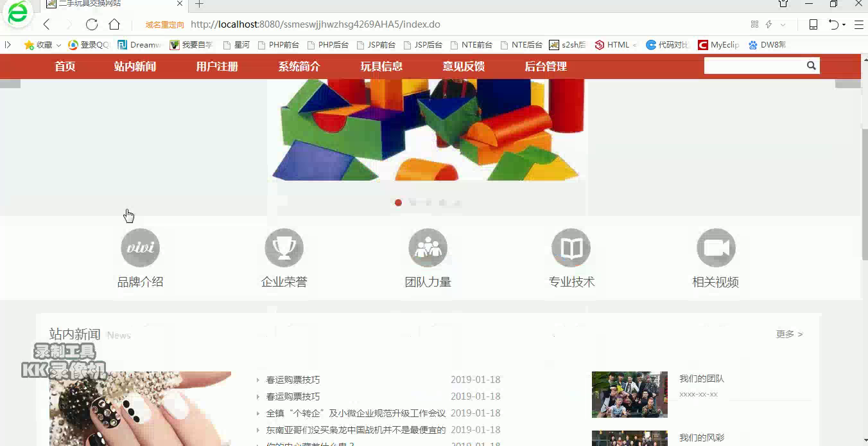Open the 品牌介绍 vivi circle icon
This screenshot has width=868, height=446.
point(140,247)
